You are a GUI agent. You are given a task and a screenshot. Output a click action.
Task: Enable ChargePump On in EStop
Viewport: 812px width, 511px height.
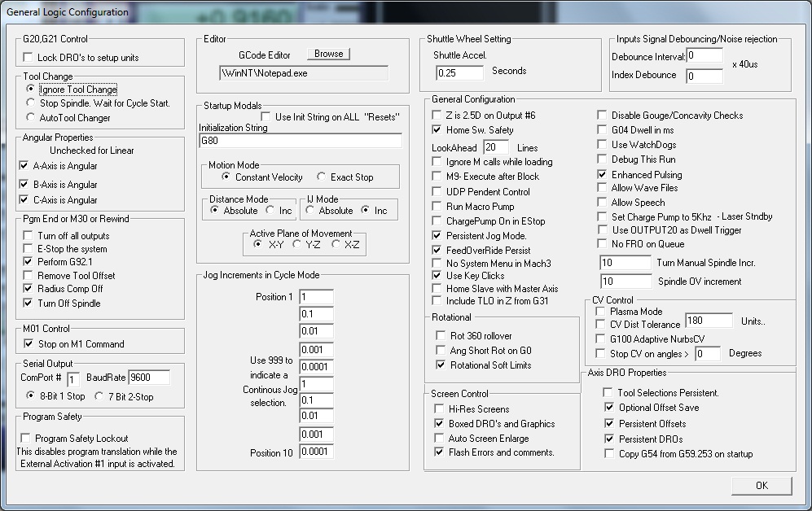437,221
